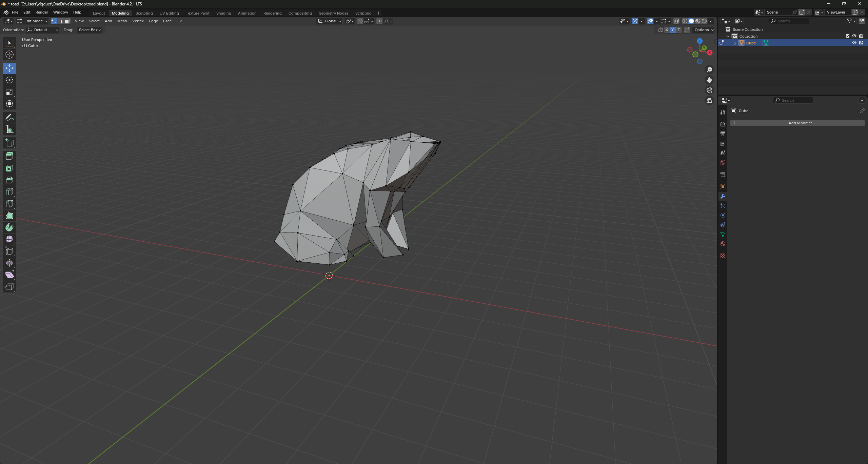
Task: Select the Rip Region tool
Action: 9,287
